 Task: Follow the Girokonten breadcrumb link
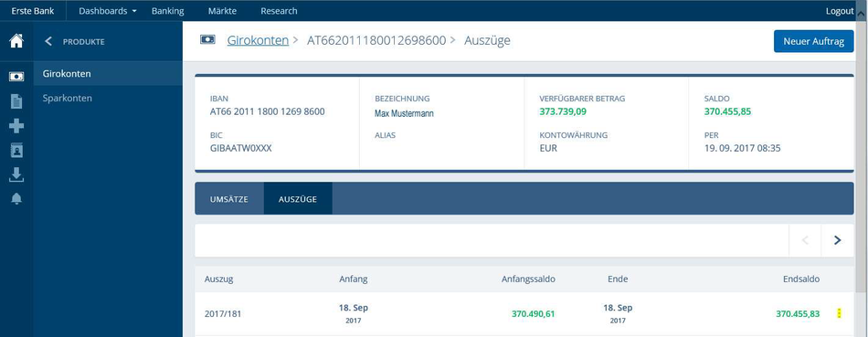click(258, 40)
